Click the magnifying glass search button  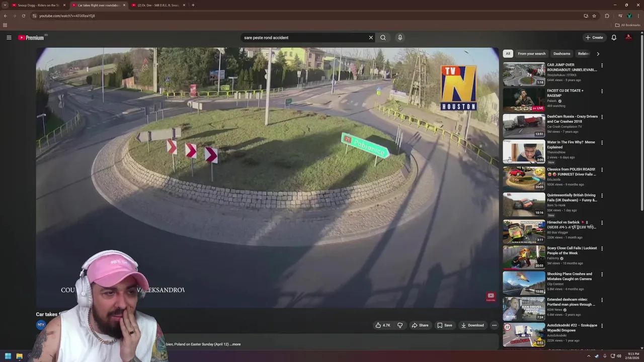383,37
